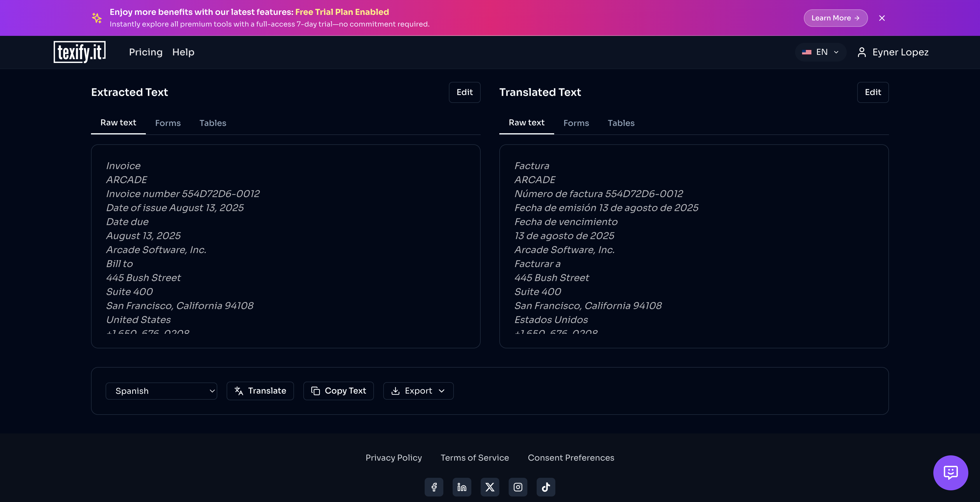The image size is (980, 502).
Task: Open the Instagram social icon
Action: (518, 487)
